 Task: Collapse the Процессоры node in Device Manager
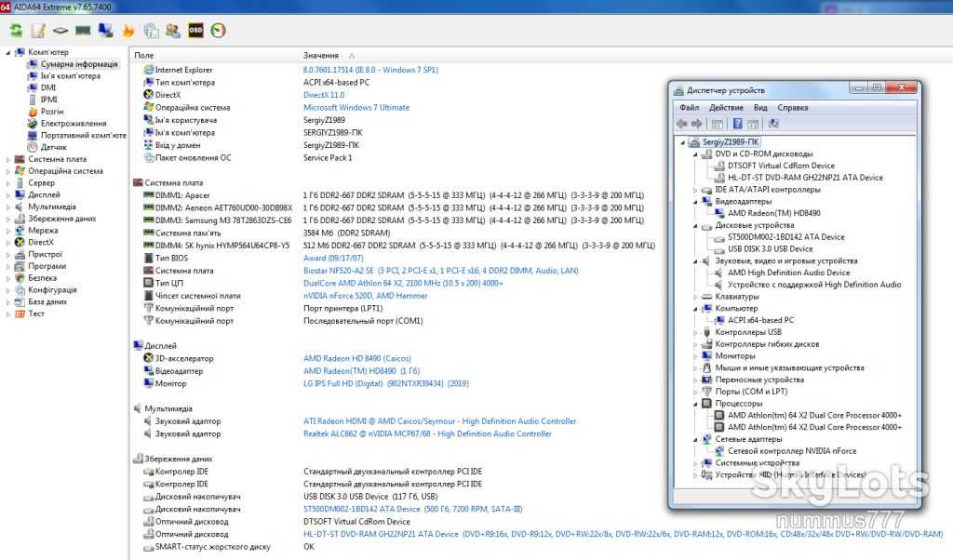tap(695, 404)
